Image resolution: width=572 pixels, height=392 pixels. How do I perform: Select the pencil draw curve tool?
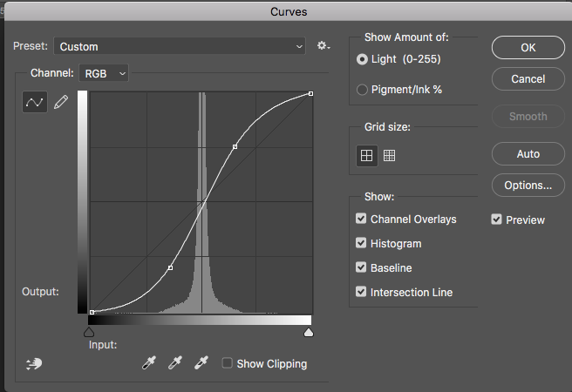pos(61,103)
